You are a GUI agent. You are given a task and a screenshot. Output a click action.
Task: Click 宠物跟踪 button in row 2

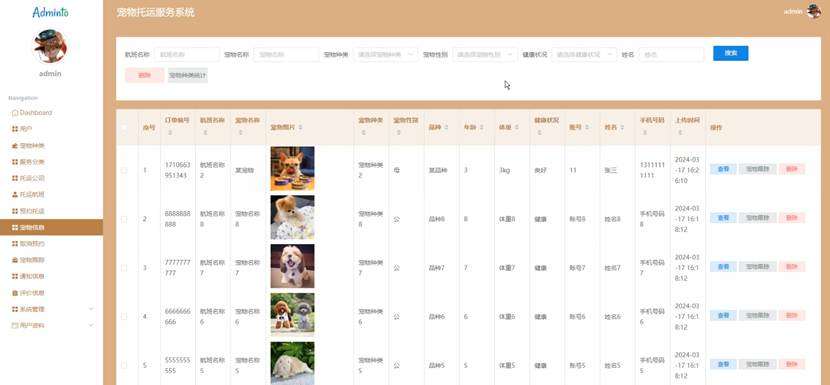757,218
